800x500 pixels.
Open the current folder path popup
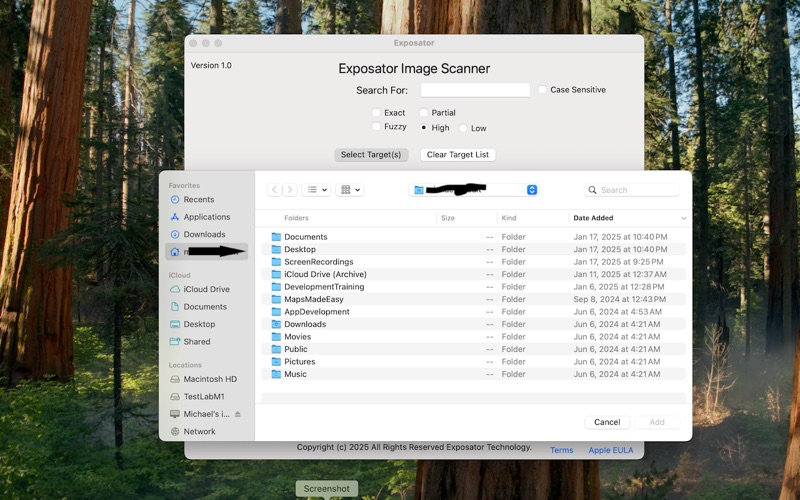473,190
